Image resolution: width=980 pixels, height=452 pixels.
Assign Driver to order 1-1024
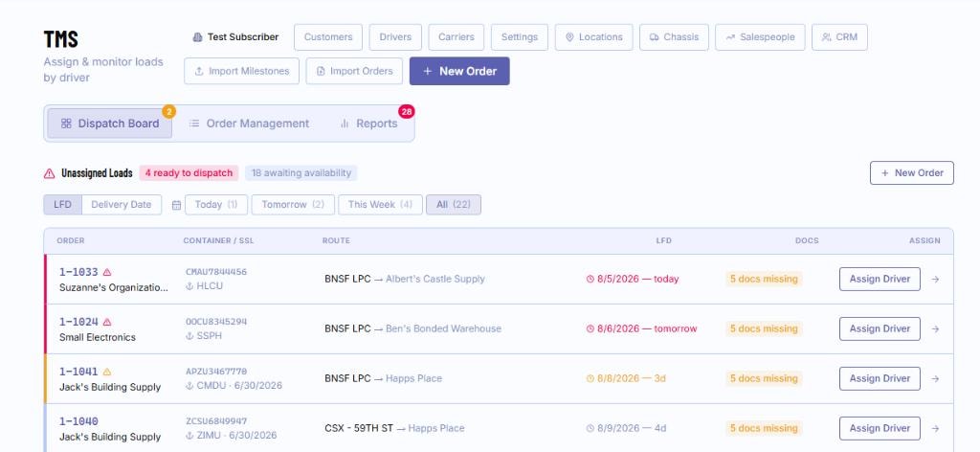pyautogui.click(x=880, y=328)
